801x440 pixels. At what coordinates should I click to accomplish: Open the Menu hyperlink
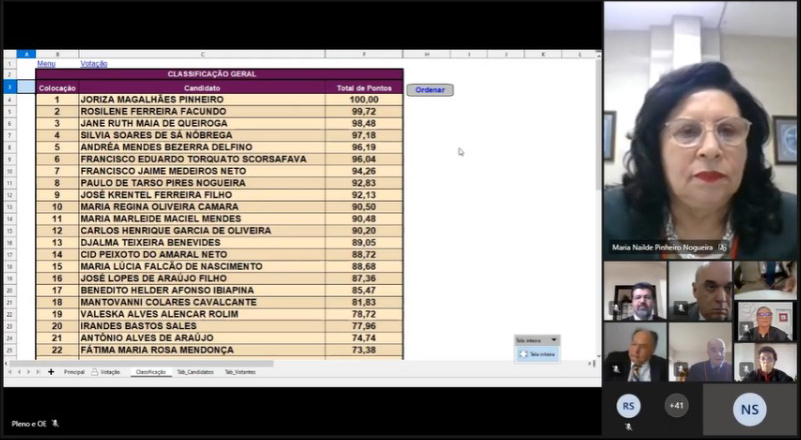coord(46,64)
